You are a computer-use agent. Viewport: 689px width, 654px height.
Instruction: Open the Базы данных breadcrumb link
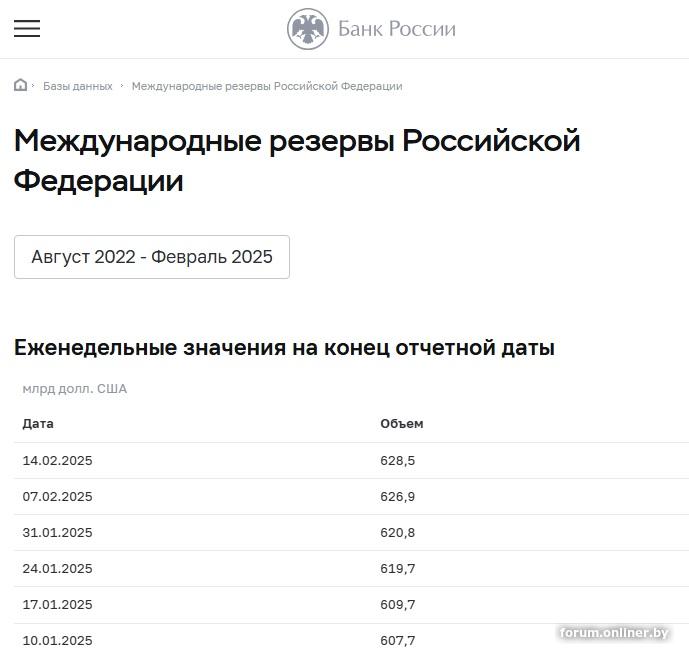tap(77, 86)
